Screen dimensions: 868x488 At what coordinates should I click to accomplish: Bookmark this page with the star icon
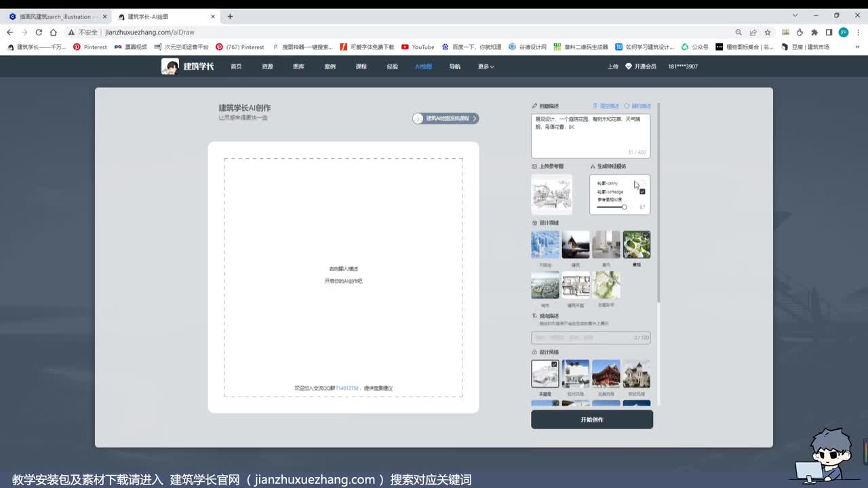coord(768,32)
